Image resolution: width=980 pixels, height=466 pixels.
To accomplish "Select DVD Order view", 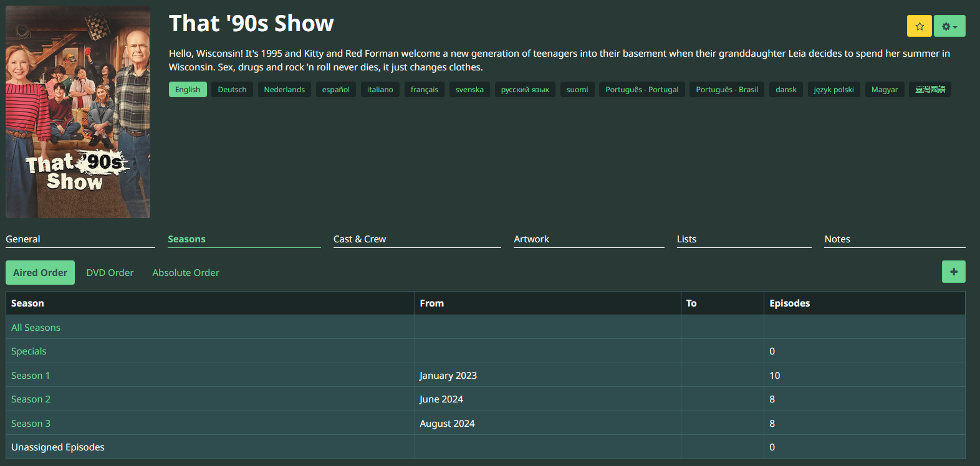I will point(110,273).
